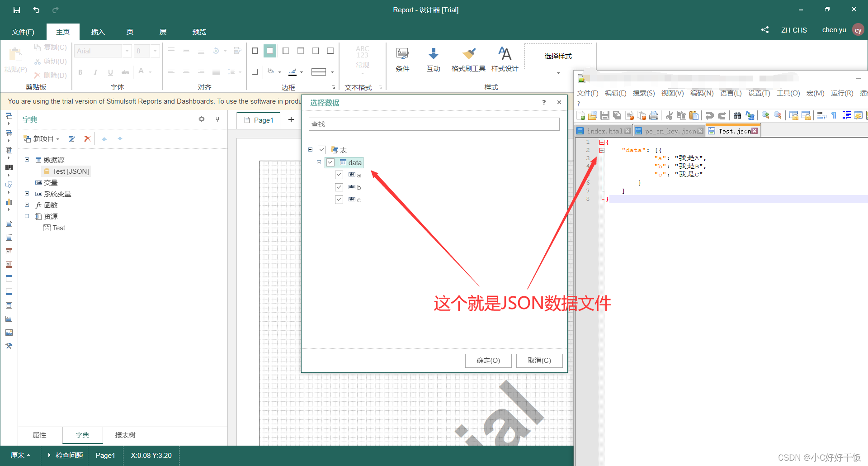
Task: Toggle the left border button in ribbon
Action: [286, 51]
